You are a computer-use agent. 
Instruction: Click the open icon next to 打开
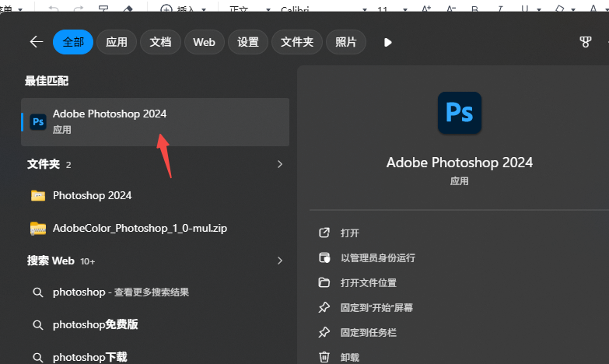click(x=324, y=233)
